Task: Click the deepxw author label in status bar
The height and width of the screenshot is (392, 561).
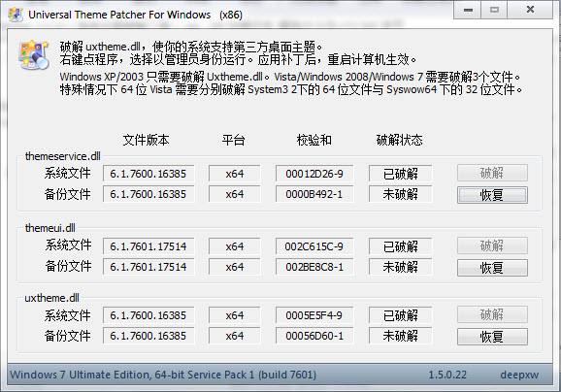Action: [x=519, y=375]
